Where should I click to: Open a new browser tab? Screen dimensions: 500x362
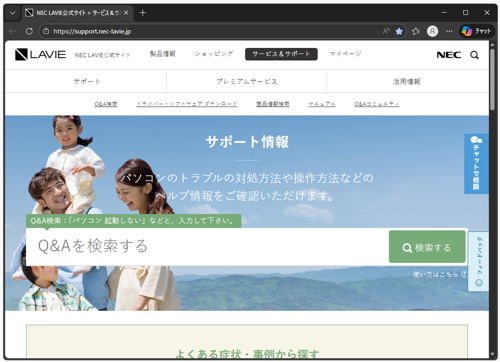pos(143,13)
